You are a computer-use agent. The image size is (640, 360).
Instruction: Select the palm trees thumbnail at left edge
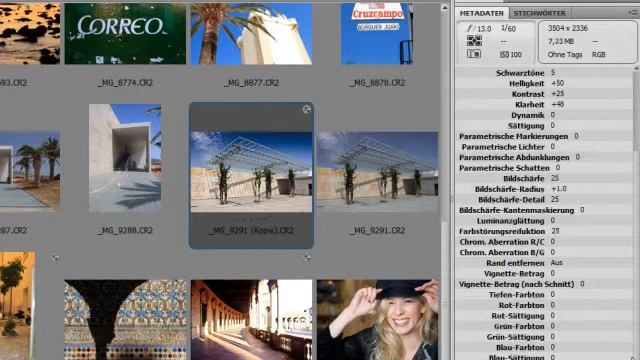[30, 172]
